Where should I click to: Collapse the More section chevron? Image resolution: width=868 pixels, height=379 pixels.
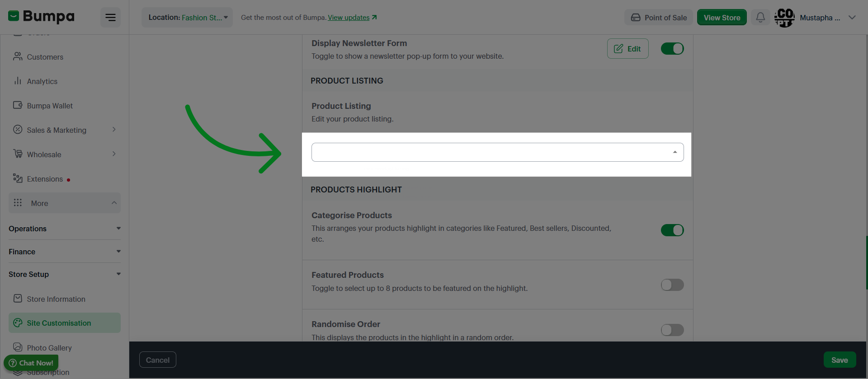(x=114, y=203)
